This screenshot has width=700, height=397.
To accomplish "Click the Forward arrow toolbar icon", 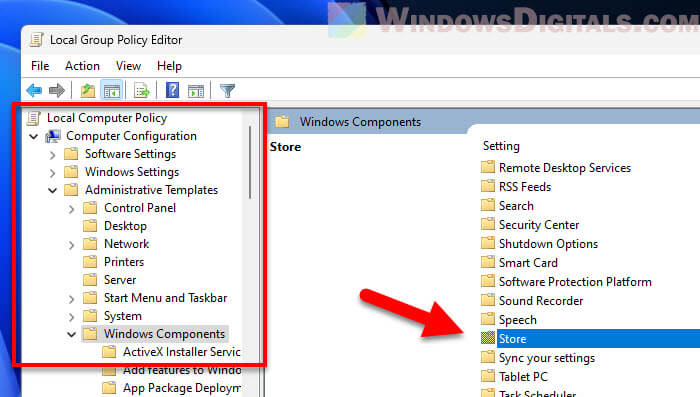I will pyautogui.click(x=57, y=91).
